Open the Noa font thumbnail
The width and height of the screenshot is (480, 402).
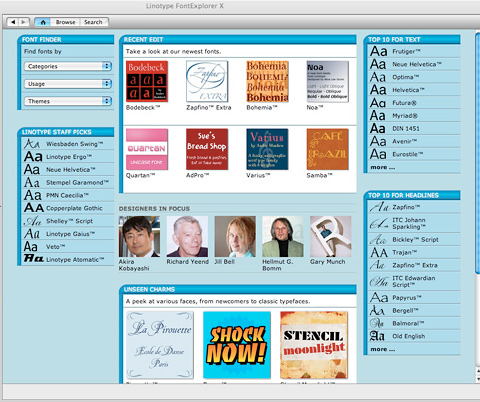327,81
